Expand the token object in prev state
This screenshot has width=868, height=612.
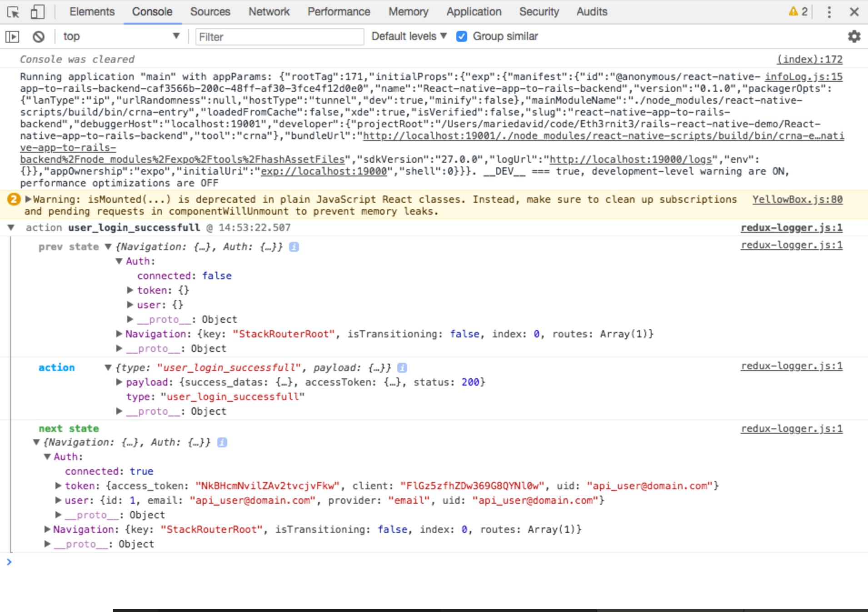[131, 290]
